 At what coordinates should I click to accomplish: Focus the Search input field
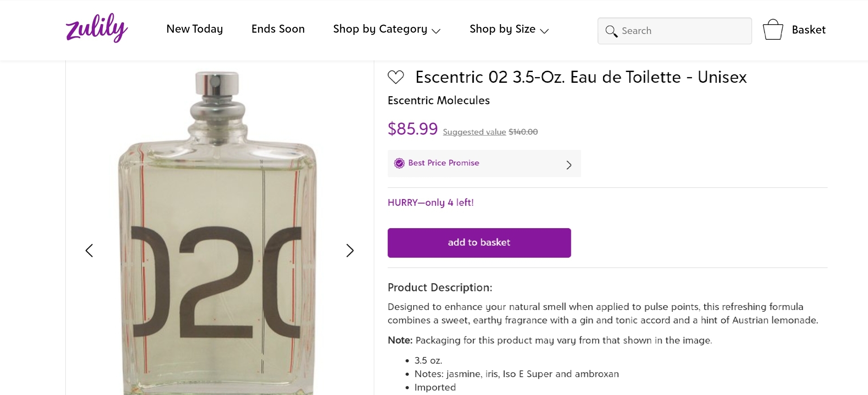[684, 31]
